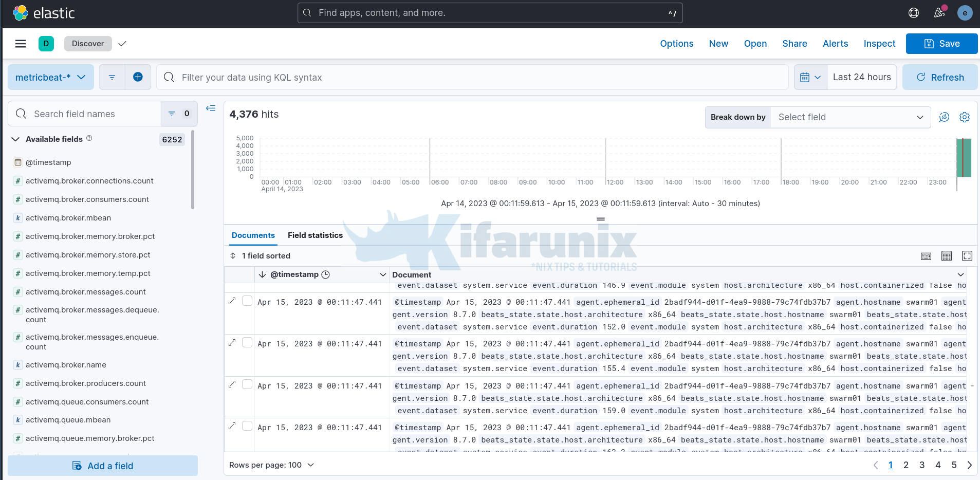The image size is (980, 480).
Task: Open the Options menu
Action: point(677,44)
